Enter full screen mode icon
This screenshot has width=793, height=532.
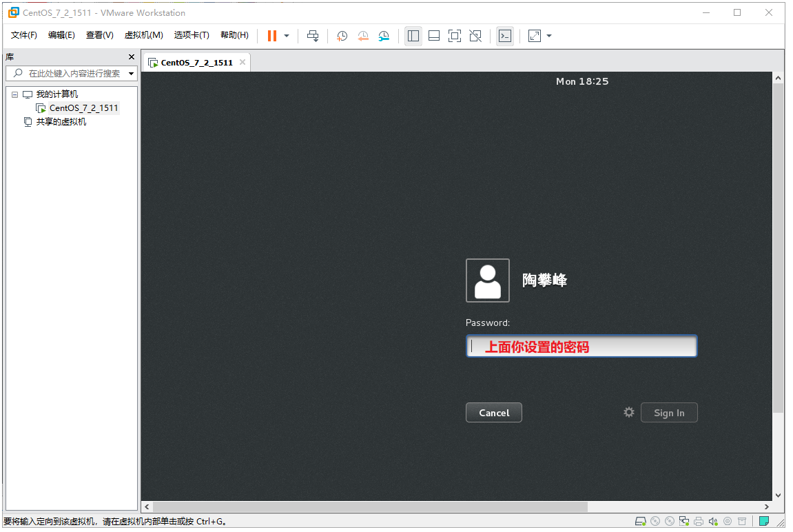pos(455,36)
